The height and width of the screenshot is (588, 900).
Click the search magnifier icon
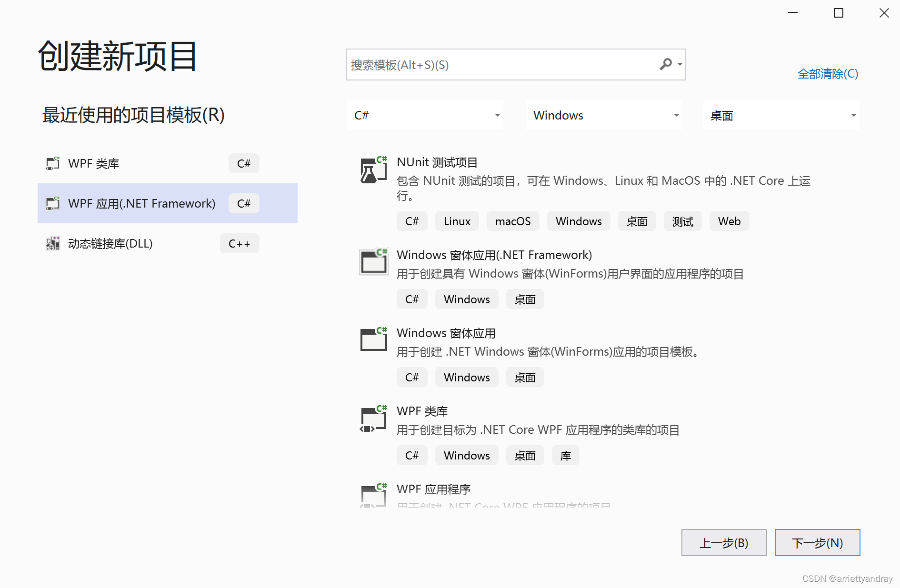(666, 64)
